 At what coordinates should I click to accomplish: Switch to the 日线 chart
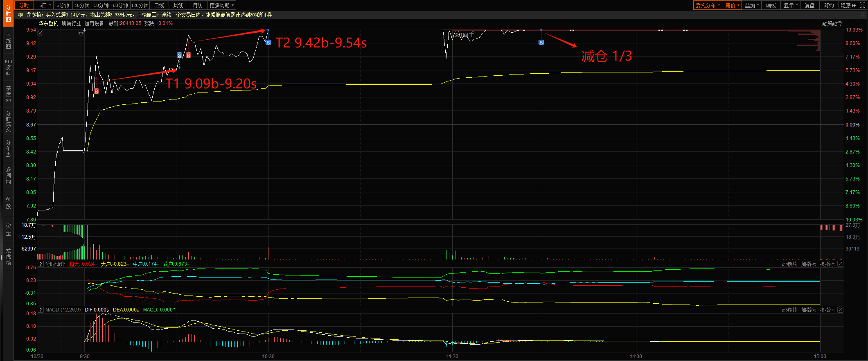(159, 5)
